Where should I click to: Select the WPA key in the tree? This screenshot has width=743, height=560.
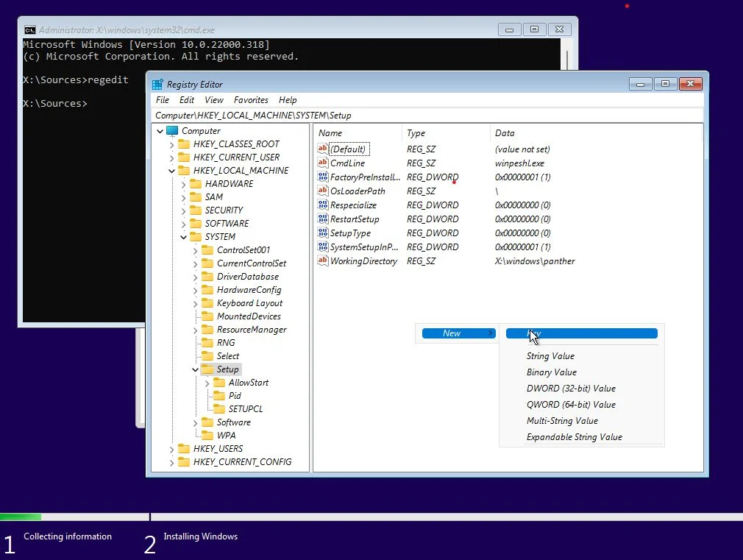[x=226, y=436]
